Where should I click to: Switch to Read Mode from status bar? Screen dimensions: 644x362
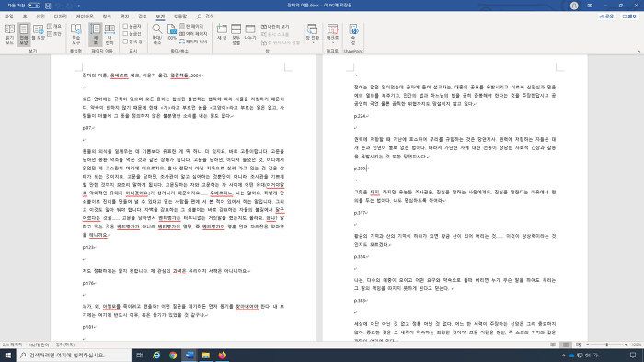point(553,344)
